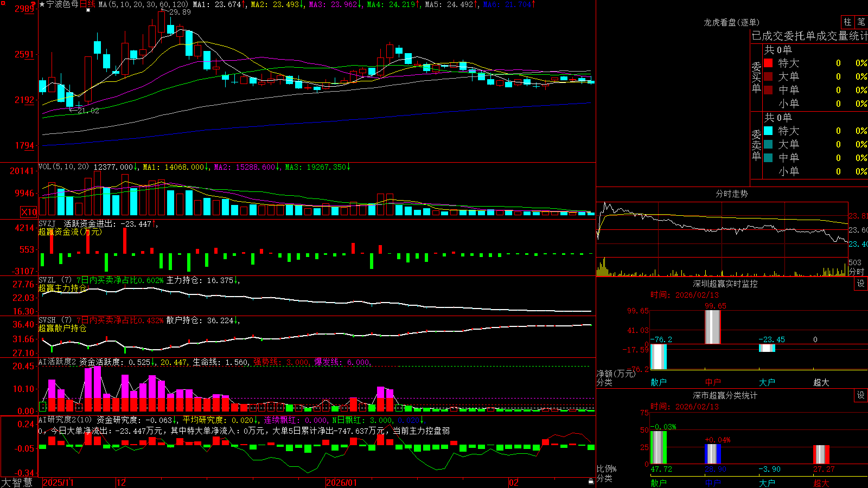Image resolution: width=868 pixels, height=488 pixels.
Task: Select 散户 category in 深圳超赢实时监控
Action: 659,382
